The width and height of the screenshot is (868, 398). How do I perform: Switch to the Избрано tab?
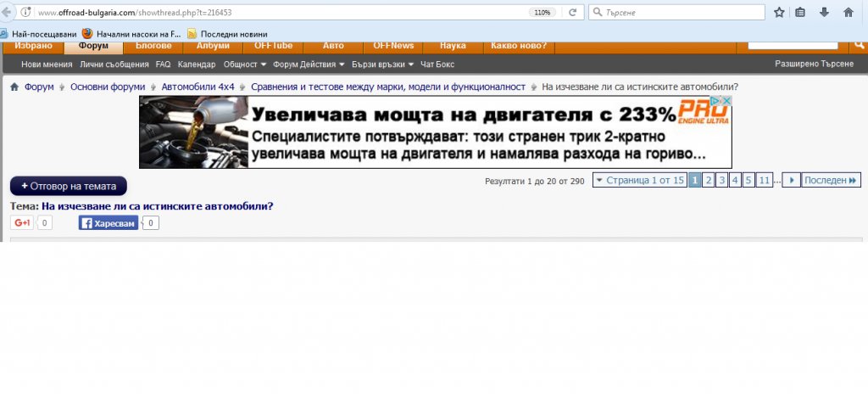(34, 46)
